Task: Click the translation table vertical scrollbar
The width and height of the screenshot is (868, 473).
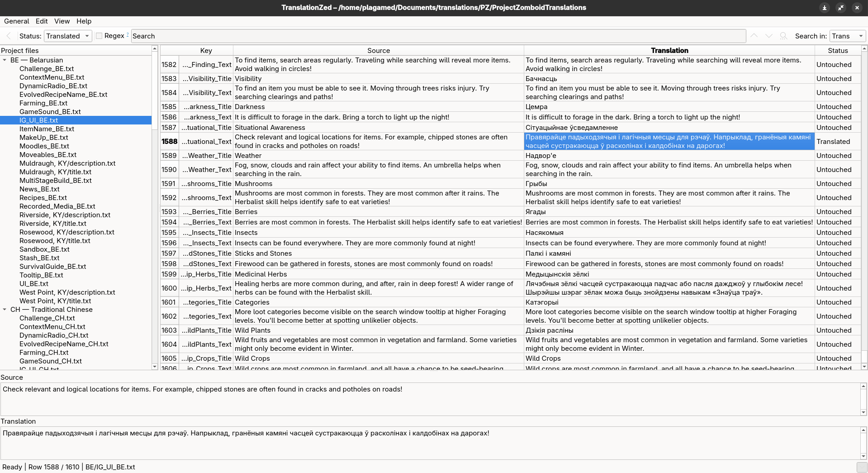Action: click(x=864, y=208)
